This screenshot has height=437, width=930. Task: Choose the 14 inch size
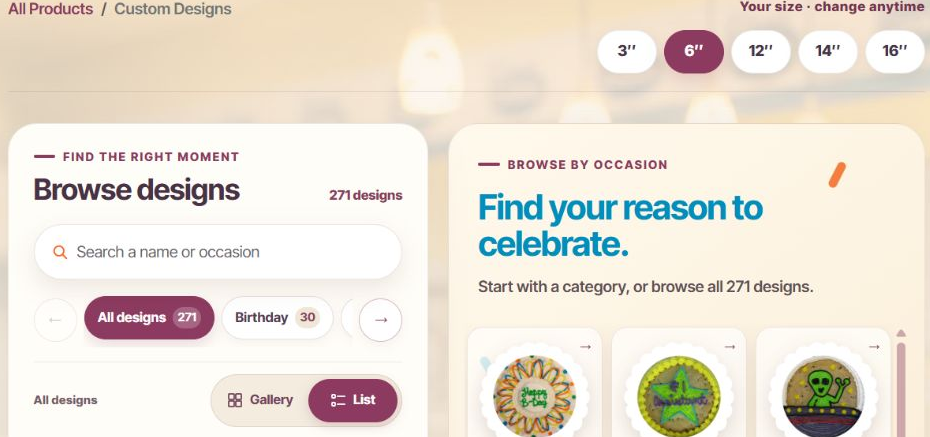pyautogui.click(x=828, y=52)
